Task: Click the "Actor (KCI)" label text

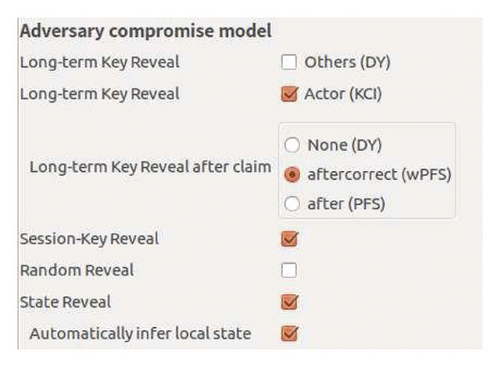Action: 343,94
